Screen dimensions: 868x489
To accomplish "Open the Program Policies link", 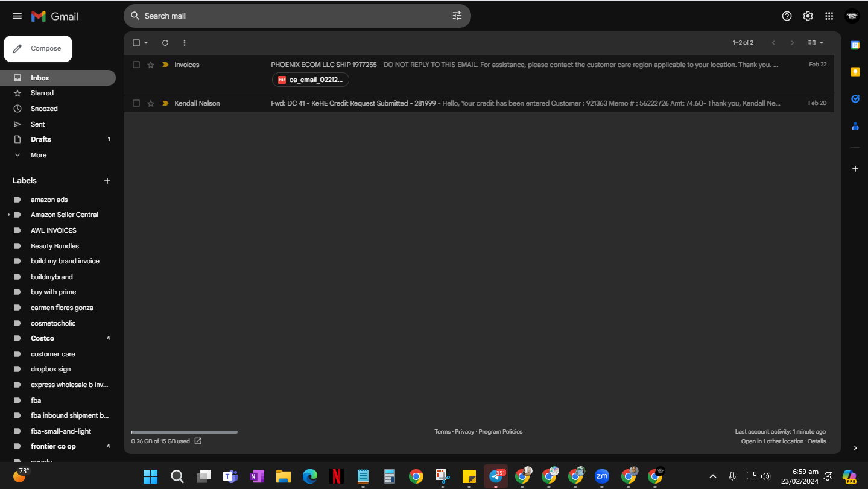I will (501, 432).
